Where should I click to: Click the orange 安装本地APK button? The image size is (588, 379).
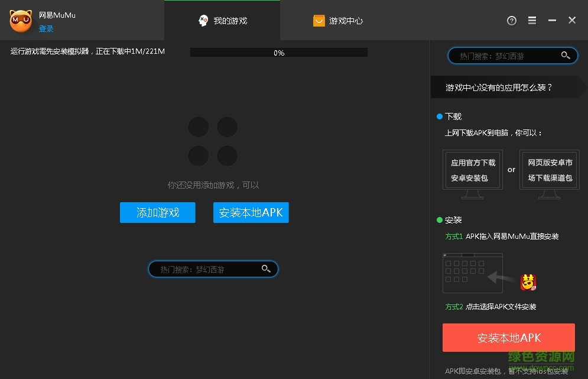coord(508,338)
